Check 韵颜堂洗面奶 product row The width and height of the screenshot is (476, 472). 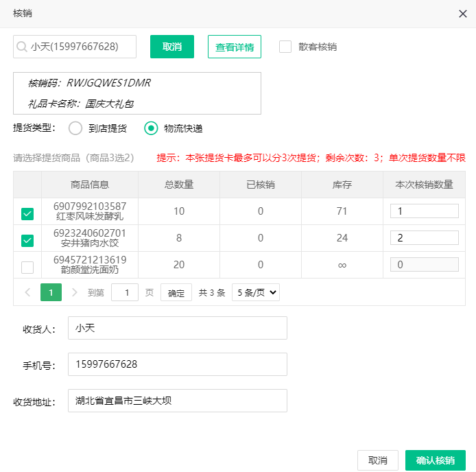(x=27, y=268)
